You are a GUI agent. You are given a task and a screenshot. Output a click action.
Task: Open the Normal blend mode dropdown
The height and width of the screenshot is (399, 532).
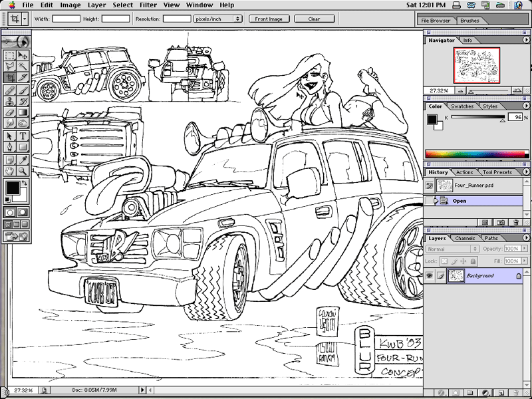[x=452, y=249]
